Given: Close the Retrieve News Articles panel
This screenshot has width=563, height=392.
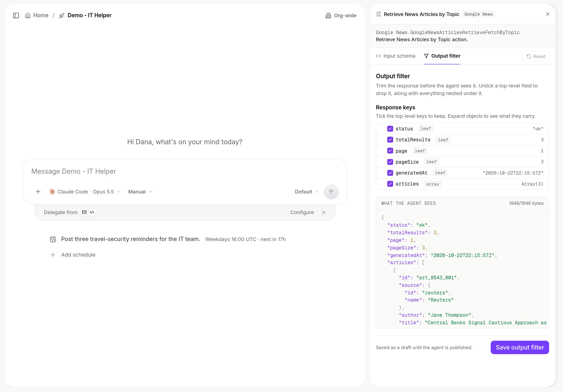Looking at the screenshot, I should (548, 14).
